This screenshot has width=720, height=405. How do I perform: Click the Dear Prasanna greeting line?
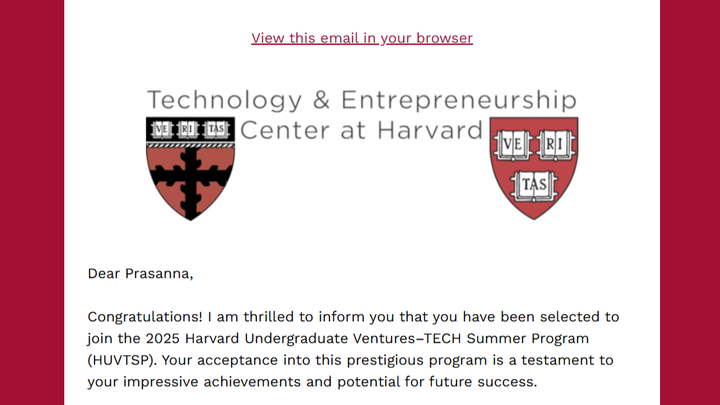[x=141, y=274]
